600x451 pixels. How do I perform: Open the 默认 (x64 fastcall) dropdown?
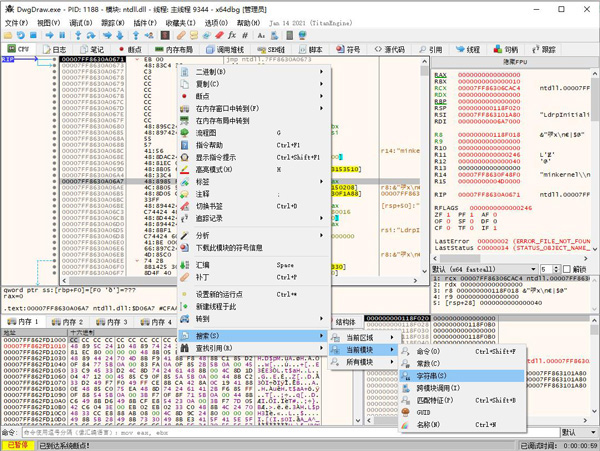[484, 269]
